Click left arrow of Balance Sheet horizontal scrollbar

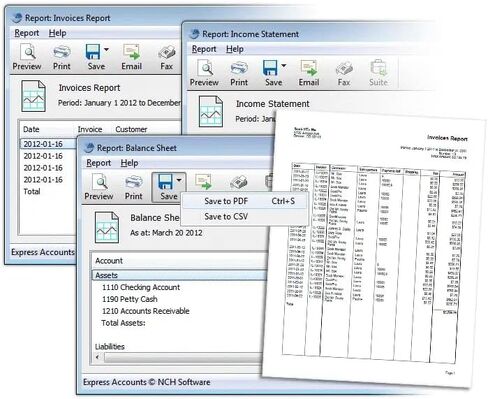(98, 357)
